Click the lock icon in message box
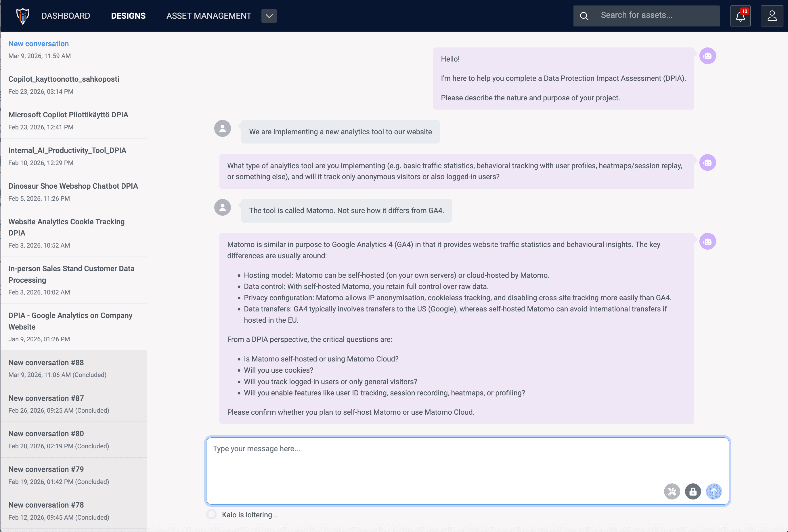This screenshot has height=532, width=788. click(693, 491)
